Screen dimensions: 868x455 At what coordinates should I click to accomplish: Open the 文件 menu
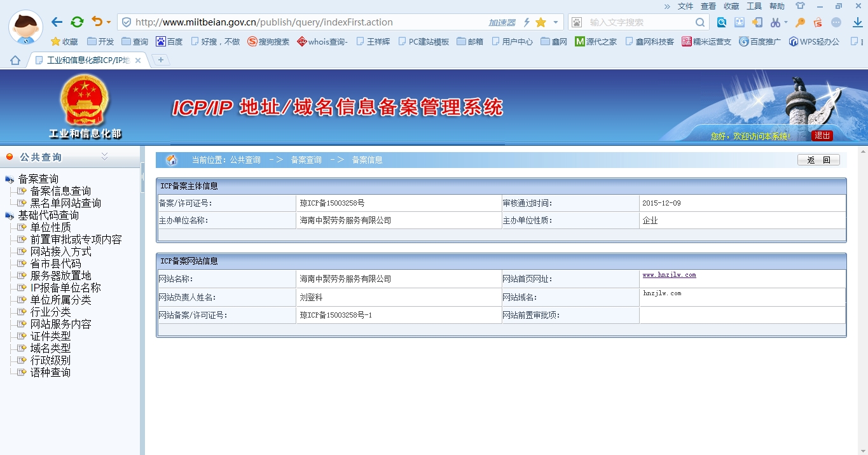click(685, 6)
